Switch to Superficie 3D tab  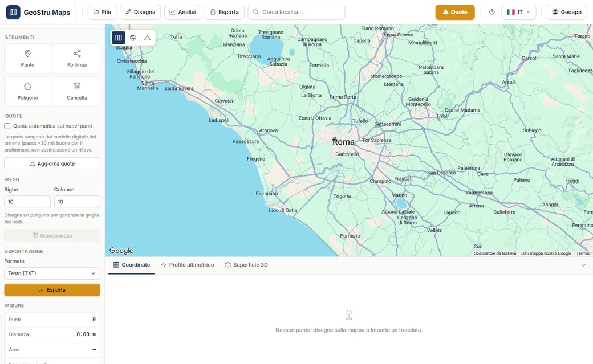(x=246, y=265)
